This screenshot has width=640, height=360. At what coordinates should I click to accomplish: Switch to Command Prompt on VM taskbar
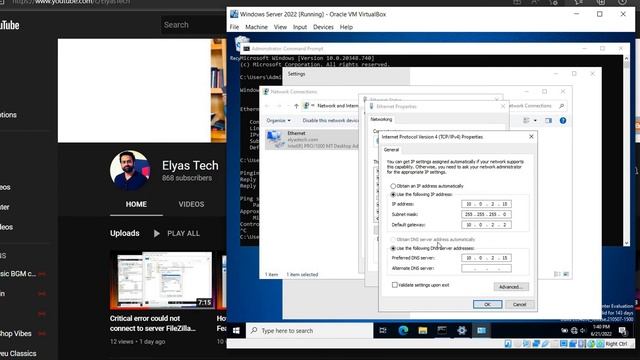coord(442,331)
